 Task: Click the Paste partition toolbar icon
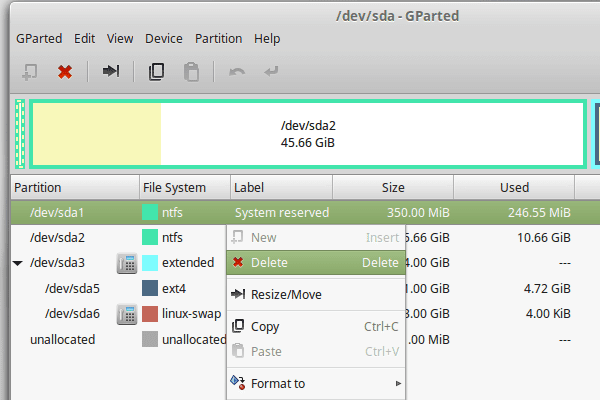tap(191, 72)
